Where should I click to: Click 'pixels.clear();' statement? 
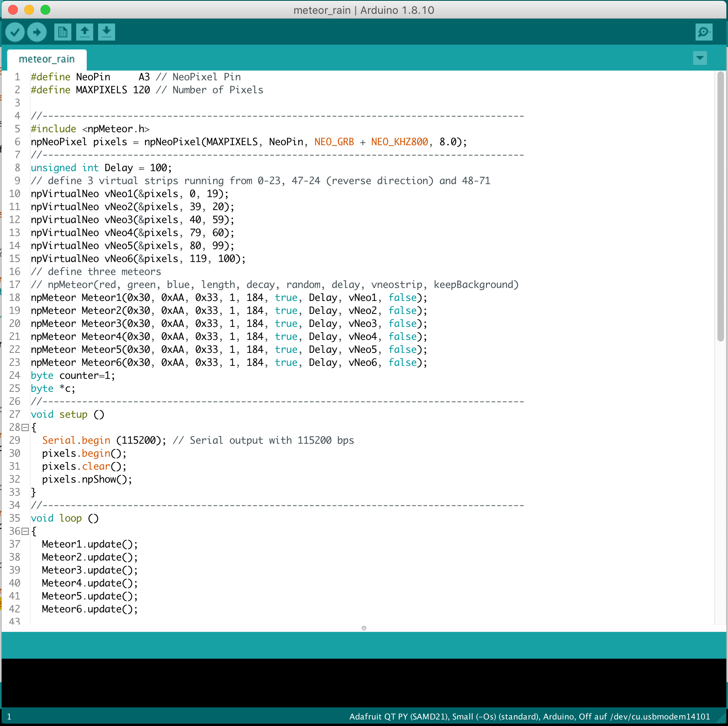(x=84, y=466)
